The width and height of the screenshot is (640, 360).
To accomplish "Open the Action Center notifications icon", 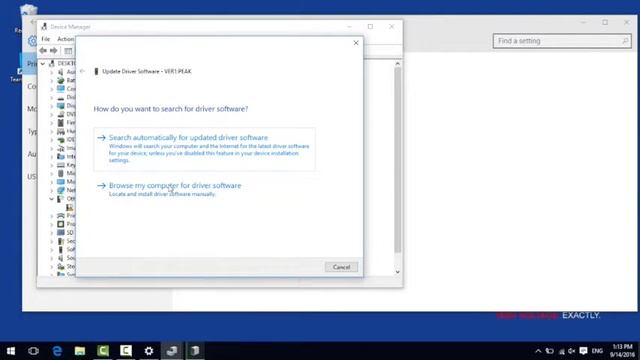I will click(x=584, y=351).
